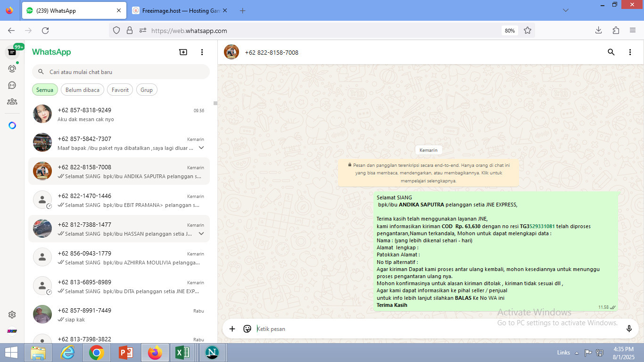Open File Explorer from the taskbar
Viewport: 644px width, 362px height.
pos(38,353)
